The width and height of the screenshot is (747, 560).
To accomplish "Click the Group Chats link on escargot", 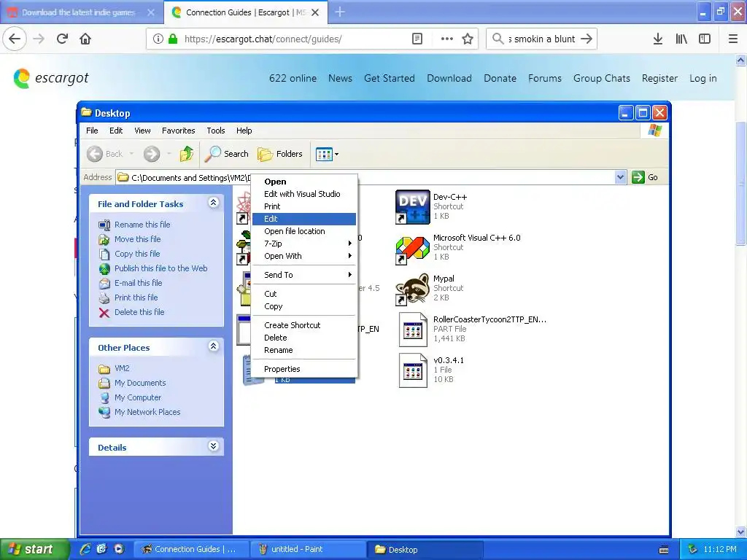I will [602, 78].
